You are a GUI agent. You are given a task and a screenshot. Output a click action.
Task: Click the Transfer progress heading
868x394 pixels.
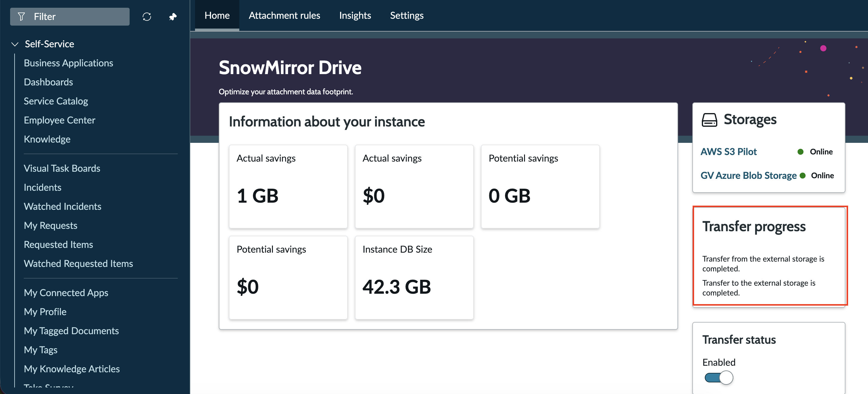[754, 227]
